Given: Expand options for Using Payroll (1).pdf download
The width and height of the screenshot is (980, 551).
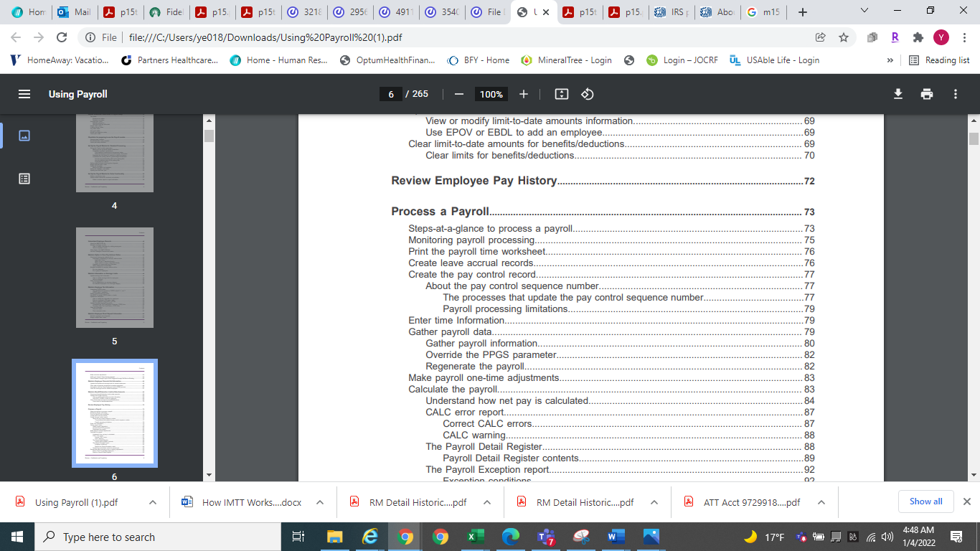Looking at the screenshot, I should pyautogui.click(x=153, y=502).
